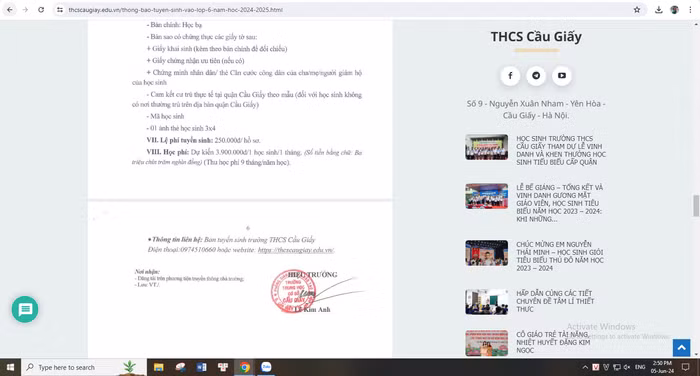Viewport: 700px width, 376px height.
Task: Click the signer name Lê Kim Anh
Action: [x=312, y=309]
